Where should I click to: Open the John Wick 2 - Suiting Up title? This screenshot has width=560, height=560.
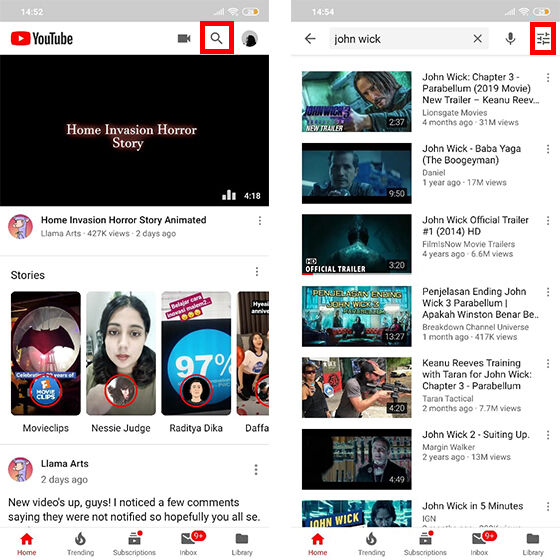(476, 435)
